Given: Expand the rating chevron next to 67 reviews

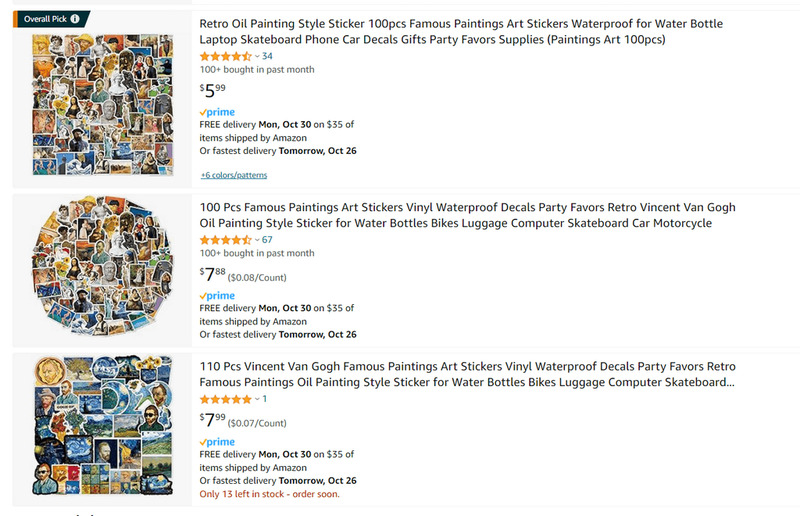Looking at the screenshot, I should tap(257, 240).
